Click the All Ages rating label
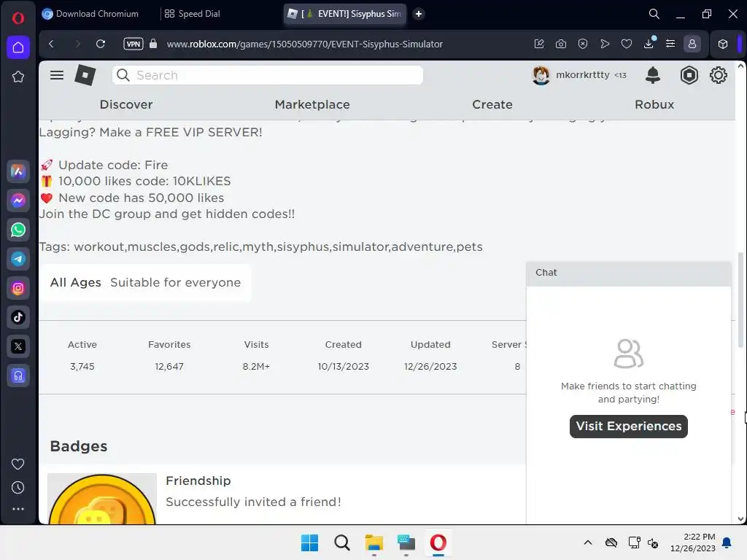The image size is (747, 560). point(75,282)
